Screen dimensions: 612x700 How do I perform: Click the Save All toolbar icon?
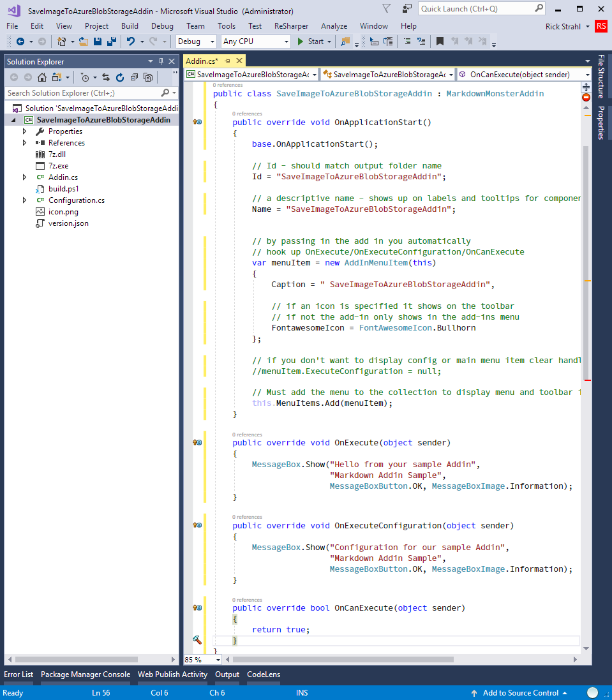[x=112, y=41]
